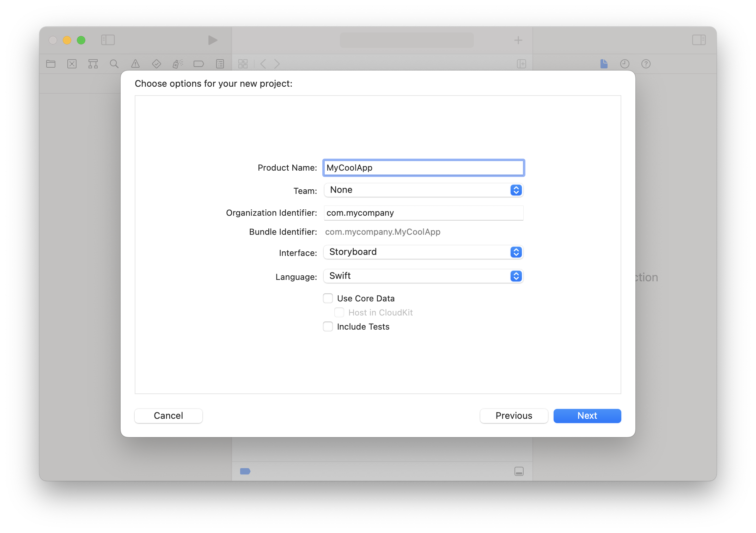The width and height of the screenshot is (756, 533).
Task: Open the Project navigator folder icon
Action: [x=50, y=64]
